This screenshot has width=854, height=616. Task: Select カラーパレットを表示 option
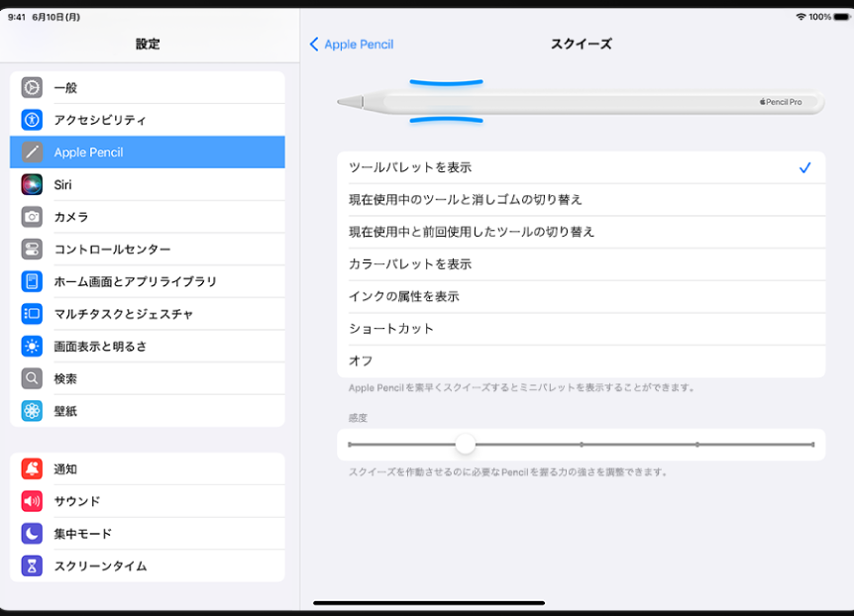coord(582,264)
